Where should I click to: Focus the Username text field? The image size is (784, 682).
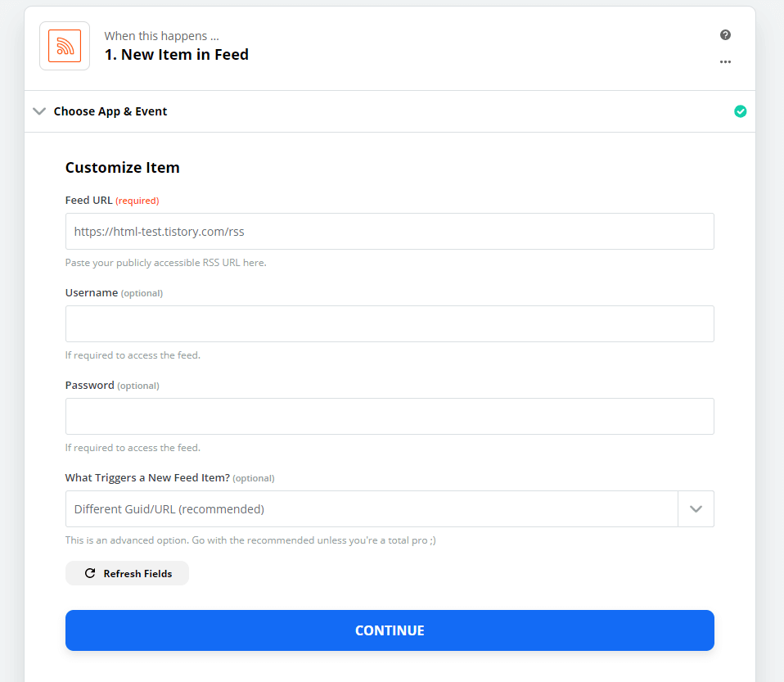[x=390, y=324]
